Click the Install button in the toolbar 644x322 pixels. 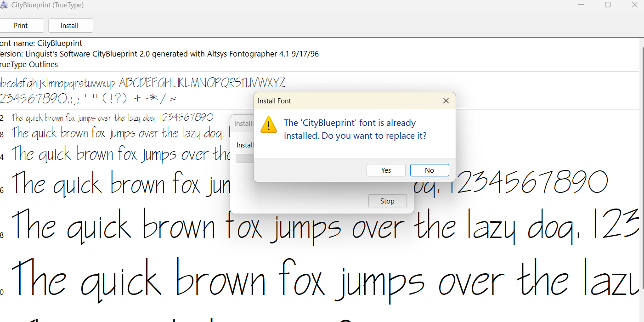tap(70, 26)
